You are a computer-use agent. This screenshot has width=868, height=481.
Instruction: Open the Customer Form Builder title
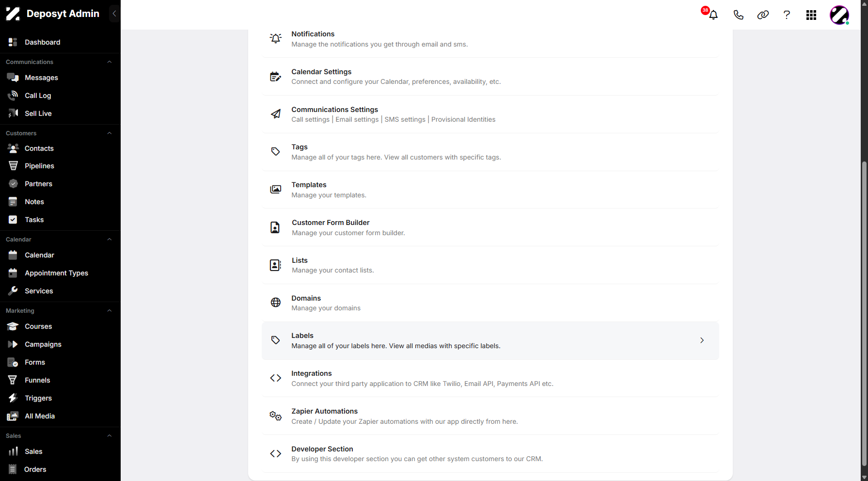pos(331,223)
